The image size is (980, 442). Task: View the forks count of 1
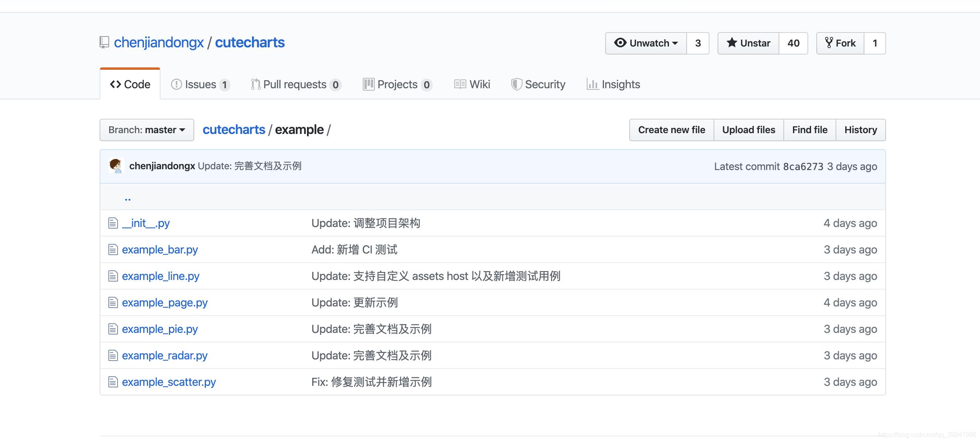(x=875, y=43)
